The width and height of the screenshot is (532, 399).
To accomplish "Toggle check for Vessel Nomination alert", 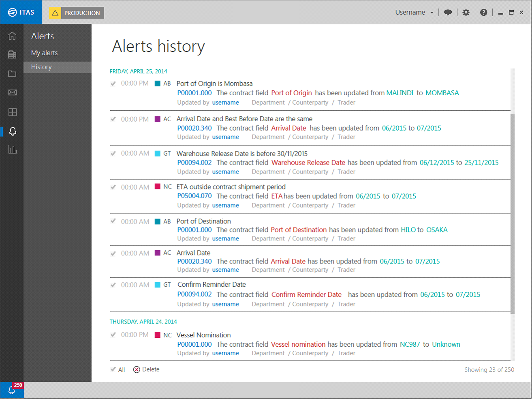I will click(x=113, y=335).
